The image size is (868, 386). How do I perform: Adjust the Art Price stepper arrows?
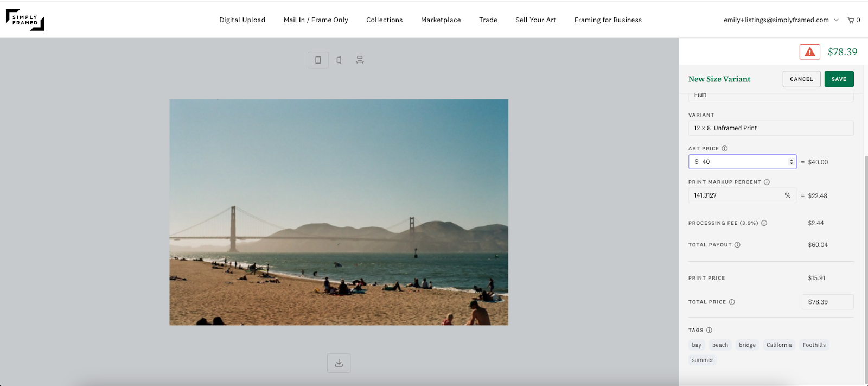pos(792,162)
